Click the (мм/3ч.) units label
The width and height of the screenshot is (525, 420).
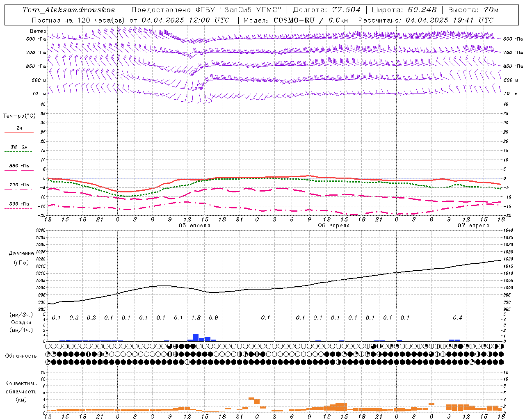coord(21,315)
